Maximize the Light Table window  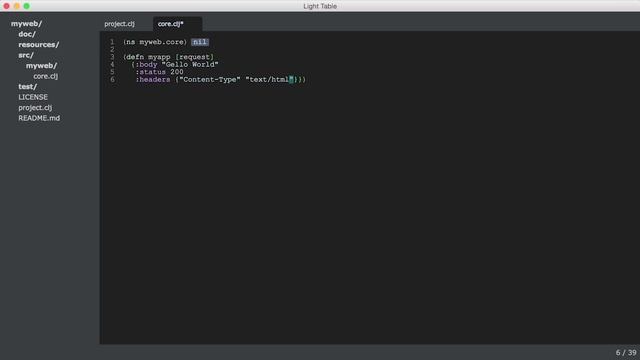tap(27, 6)
